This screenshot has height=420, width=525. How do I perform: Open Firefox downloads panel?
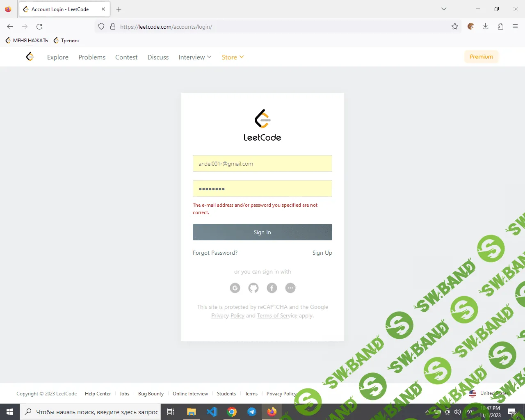(x=485, y=27)
